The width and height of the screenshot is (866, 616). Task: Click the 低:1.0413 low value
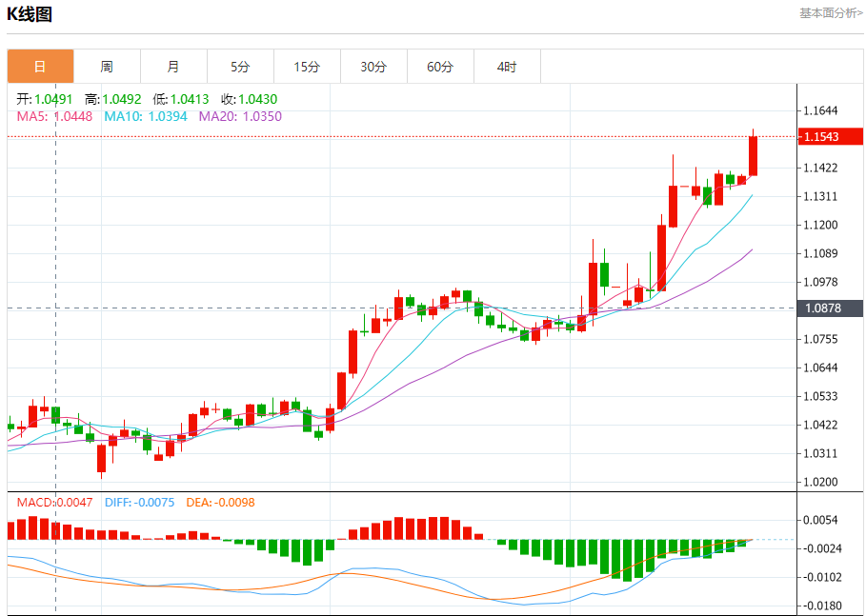tap(181, 99)
